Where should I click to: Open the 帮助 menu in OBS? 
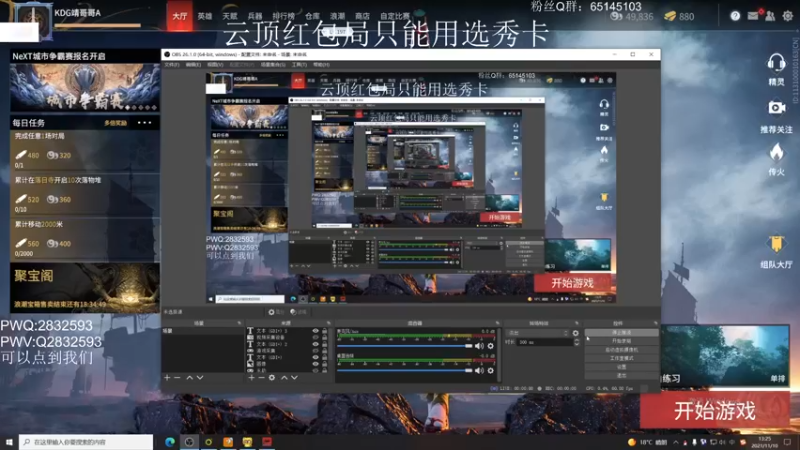[321, 65]
